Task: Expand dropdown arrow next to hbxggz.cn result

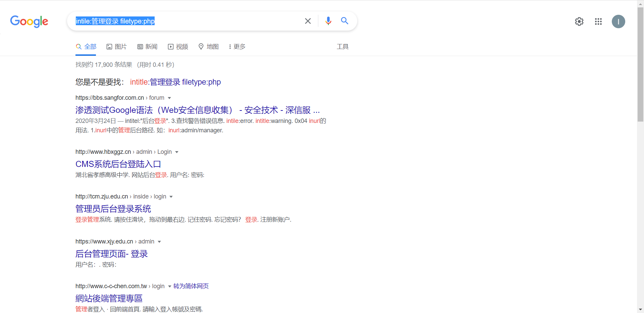Action: click(x=177, y=152)
